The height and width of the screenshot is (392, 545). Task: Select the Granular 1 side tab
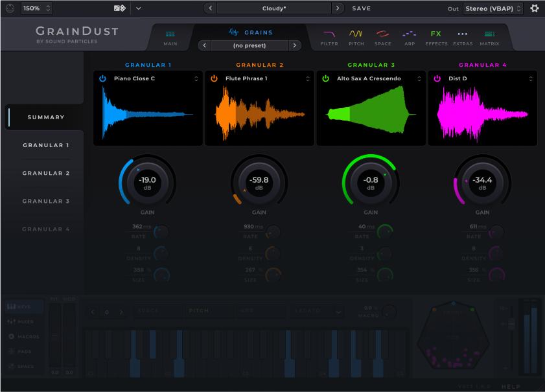point(46,145)
